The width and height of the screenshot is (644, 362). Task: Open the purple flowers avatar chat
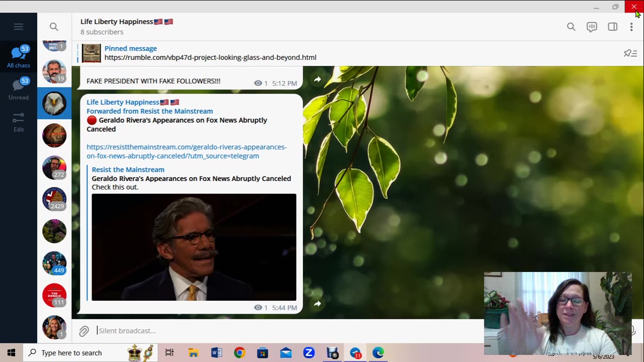[x=54, y=231]
